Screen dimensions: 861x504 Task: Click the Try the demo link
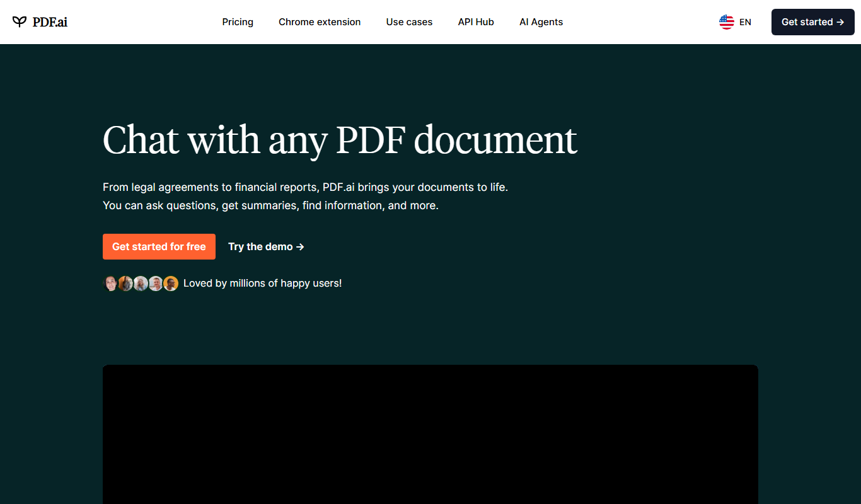click(266, 246)
